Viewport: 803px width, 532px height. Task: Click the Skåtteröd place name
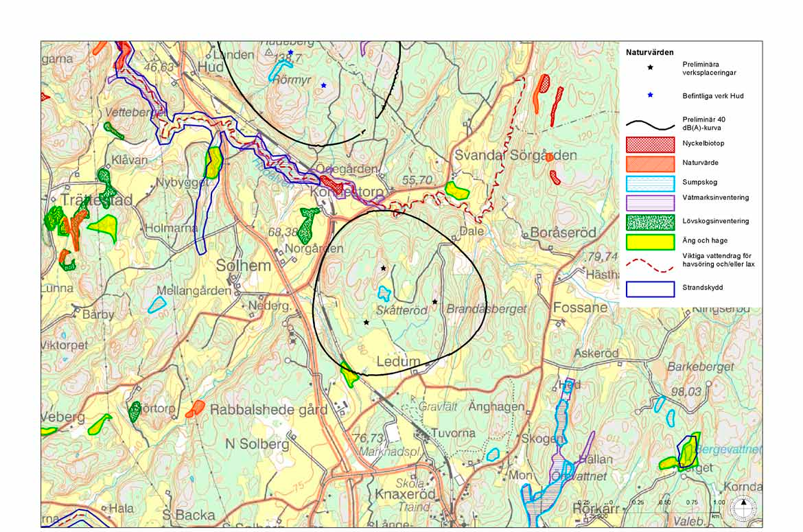tap(401, 310)
